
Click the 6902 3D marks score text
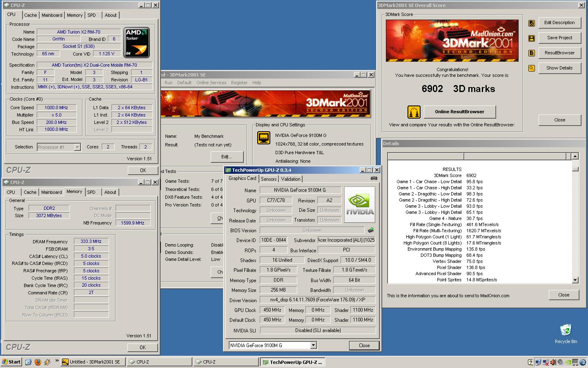click(458, 89)
